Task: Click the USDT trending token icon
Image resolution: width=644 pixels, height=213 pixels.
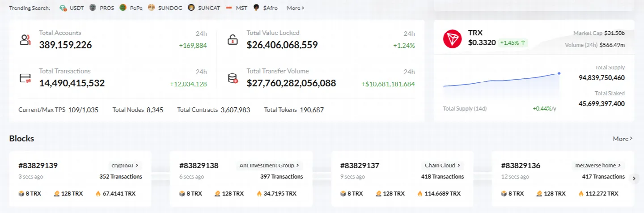Action: pyautogui.click(x=63, y=8)
